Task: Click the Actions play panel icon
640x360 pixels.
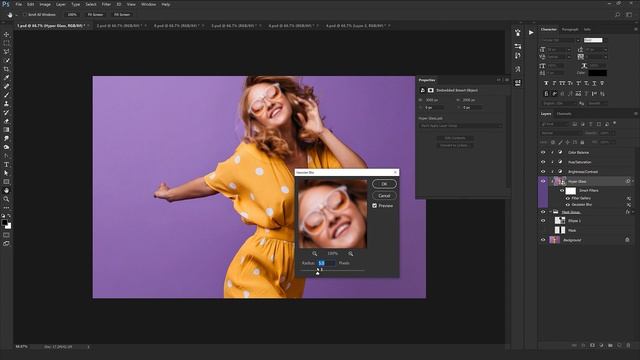Action: [x=531, y=32]
